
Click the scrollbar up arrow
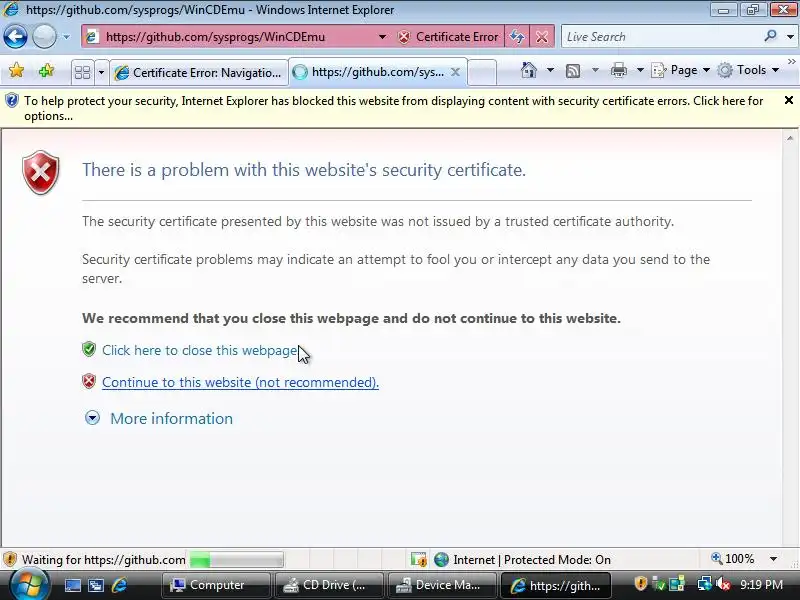click(x=790, y=138)
